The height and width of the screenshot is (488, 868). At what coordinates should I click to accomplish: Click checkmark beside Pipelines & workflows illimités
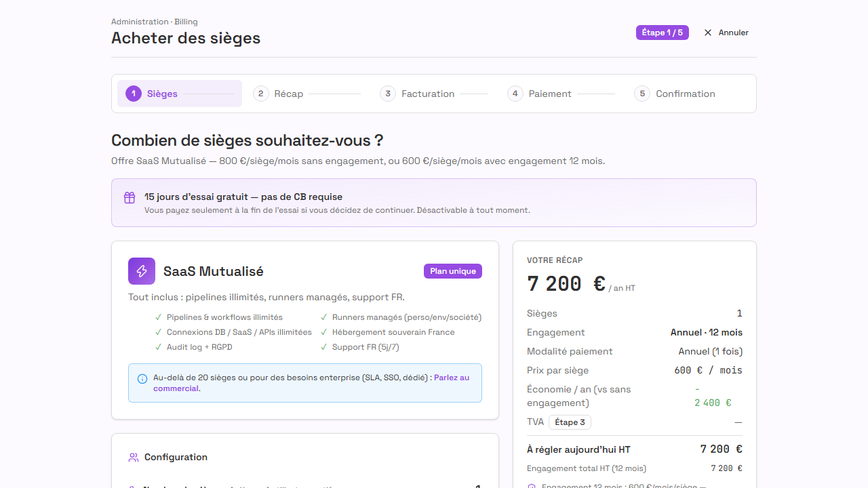click(159, 317)
